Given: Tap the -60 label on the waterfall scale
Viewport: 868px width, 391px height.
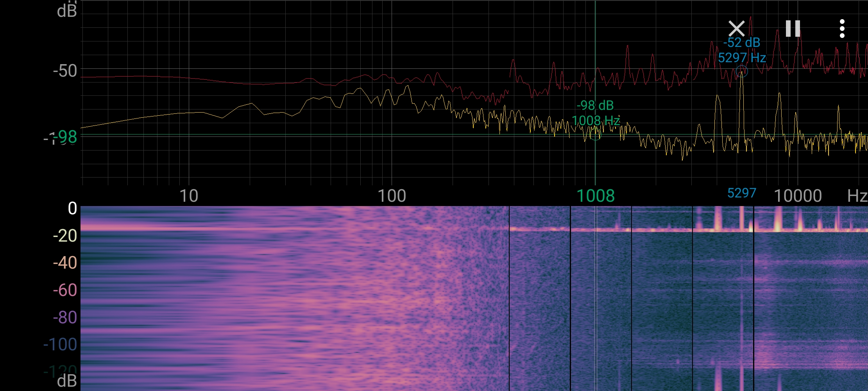Looking at the screenshot, I should [65, 290].
